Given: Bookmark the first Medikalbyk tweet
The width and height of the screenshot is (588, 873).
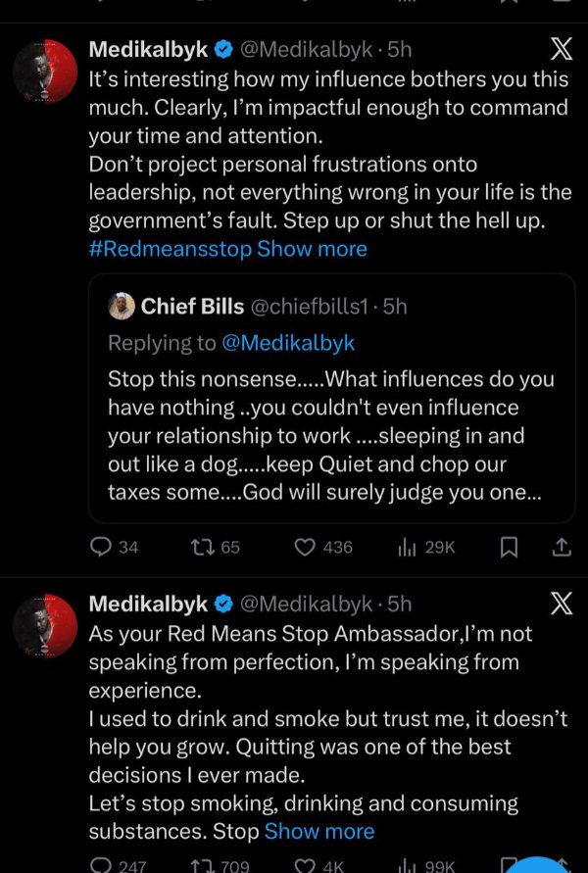Looking at the screenshot, I should point(509,548).
